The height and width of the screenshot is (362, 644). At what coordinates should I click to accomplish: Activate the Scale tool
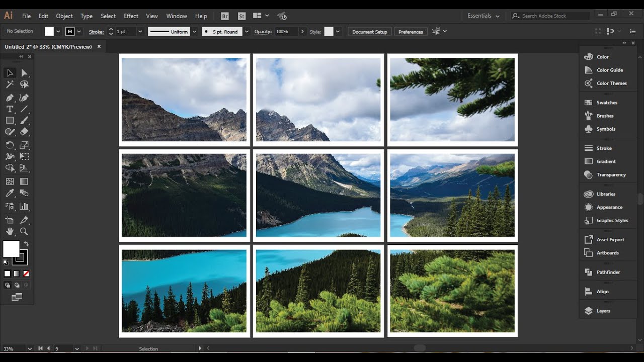[24, 145]
